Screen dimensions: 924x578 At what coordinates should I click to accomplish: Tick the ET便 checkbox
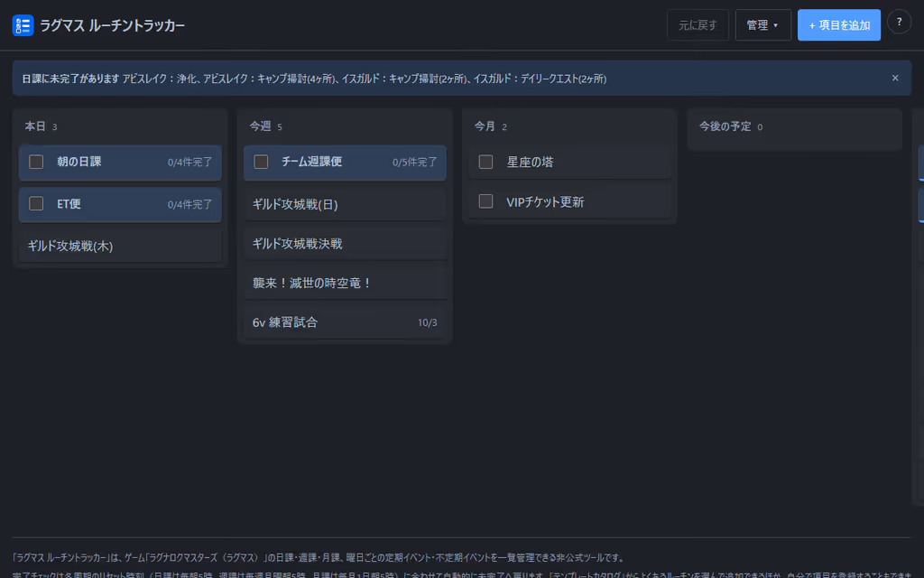[x=36, y=203]
